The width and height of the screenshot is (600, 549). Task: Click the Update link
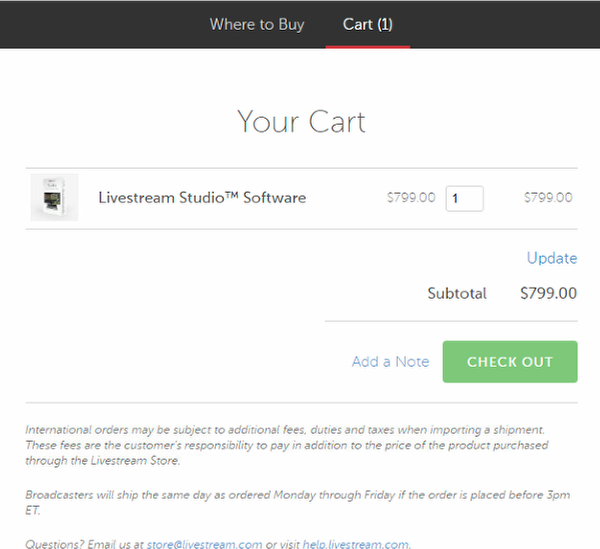552,258
